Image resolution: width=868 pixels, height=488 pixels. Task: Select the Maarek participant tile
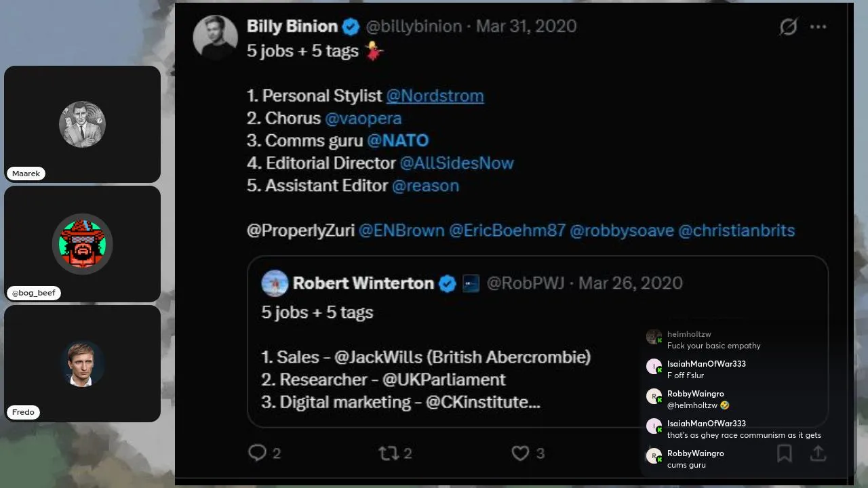tap(82, 124)
